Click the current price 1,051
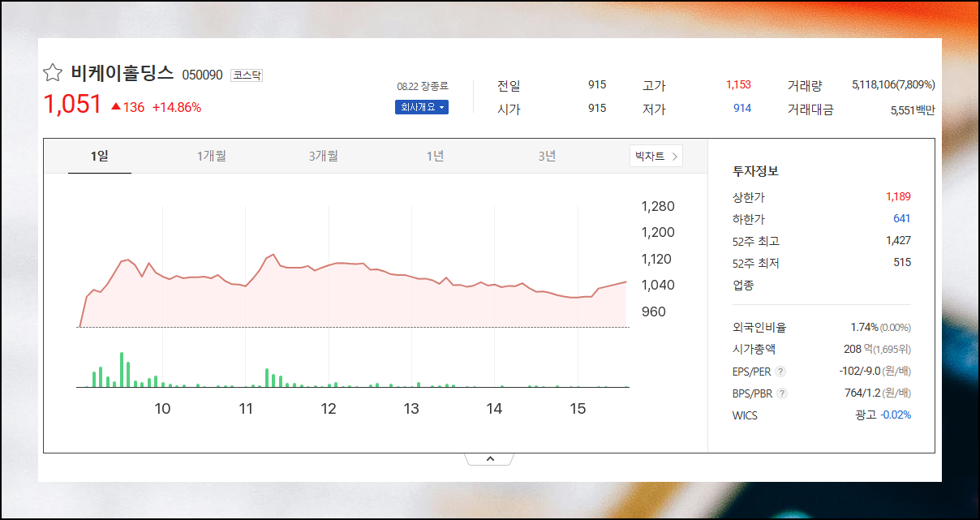Screen dimensions: 980x520 click(x=72, y=105)
